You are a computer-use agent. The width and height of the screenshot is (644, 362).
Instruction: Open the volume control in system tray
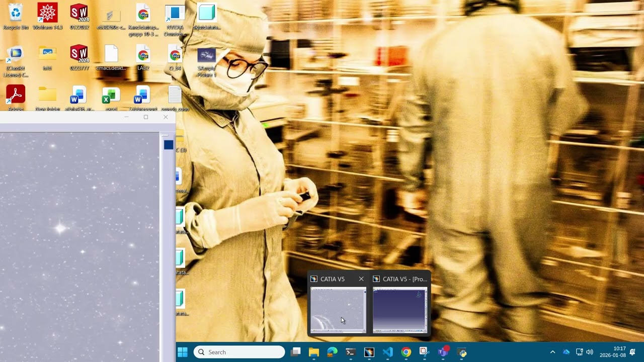590,352
